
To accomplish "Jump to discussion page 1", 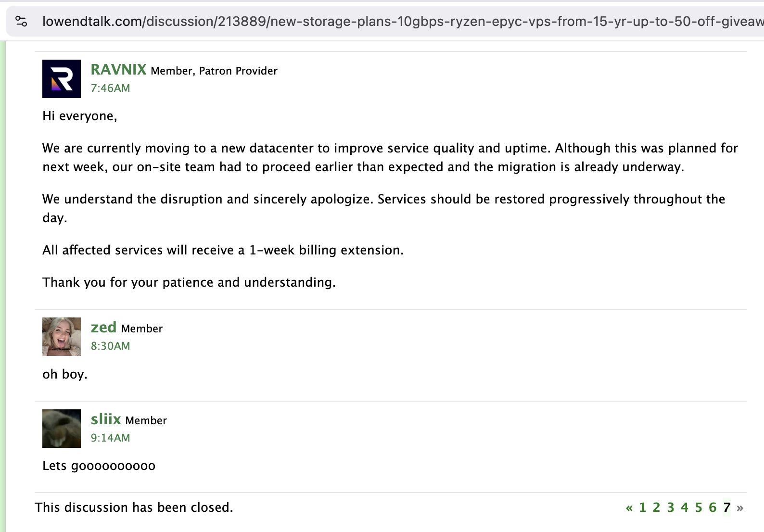I will click(642, 507).
